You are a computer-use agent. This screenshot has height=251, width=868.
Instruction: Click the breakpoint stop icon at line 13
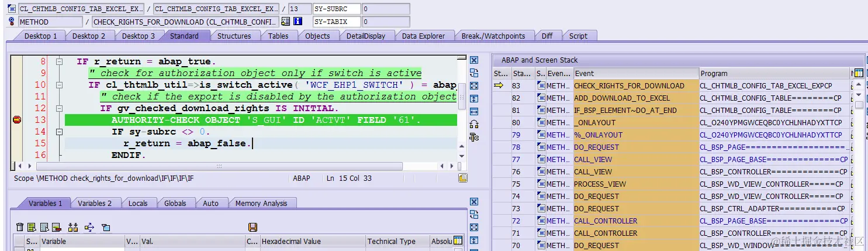pos(17,120)
